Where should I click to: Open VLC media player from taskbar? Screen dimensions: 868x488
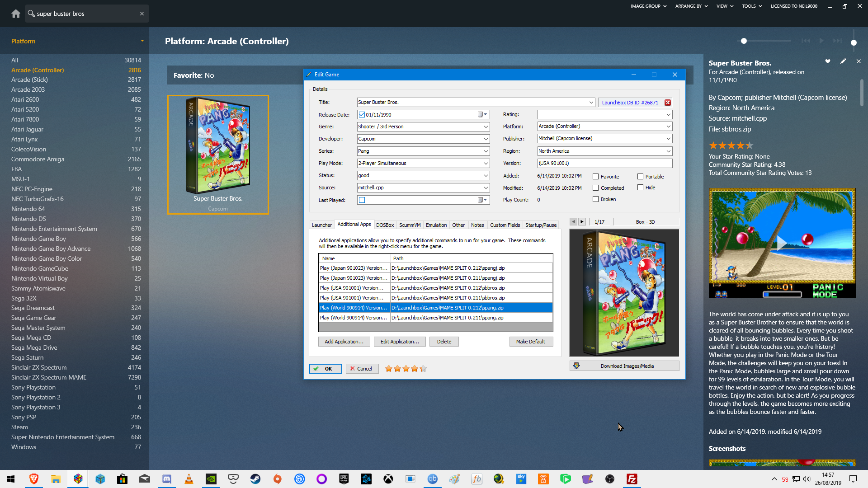click(189, 479)
